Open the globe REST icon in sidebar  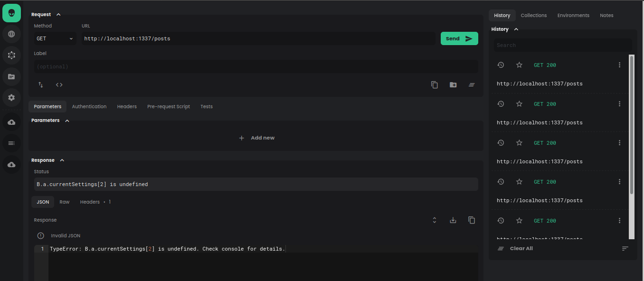11,34
